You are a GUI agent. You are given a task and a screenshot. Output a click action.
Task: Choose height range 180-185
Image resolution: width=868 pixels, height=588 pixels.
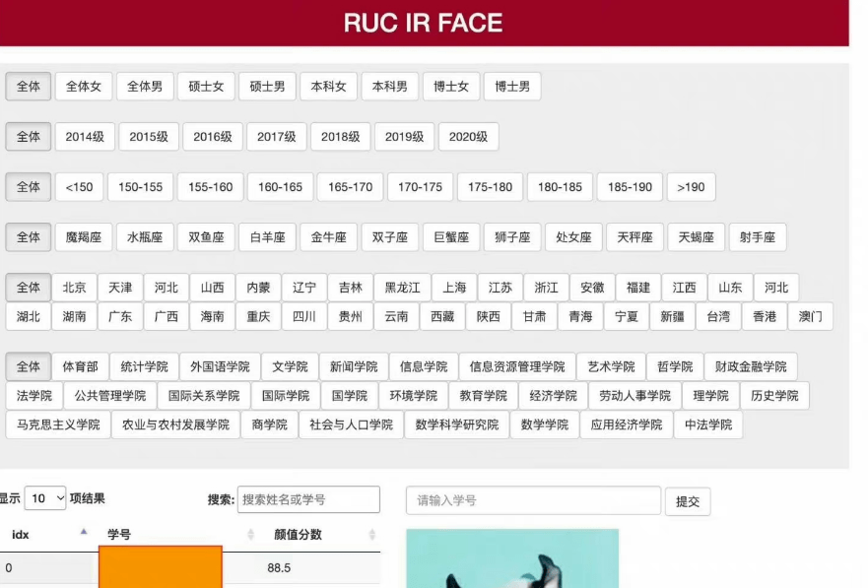point(560,187)
